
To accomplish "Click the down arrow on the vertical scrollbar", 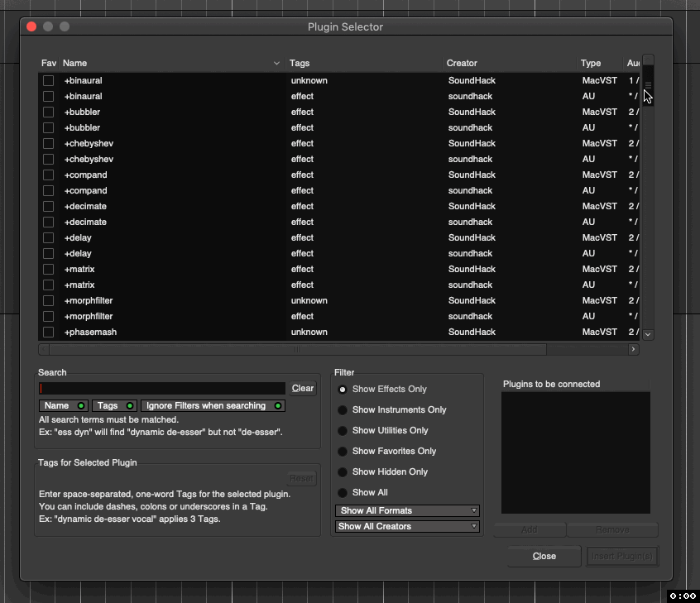I will coord(648,334).
